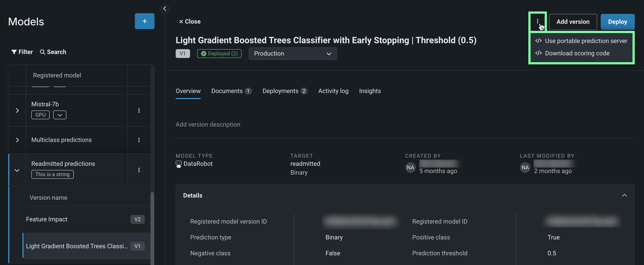Choose Use portable prediction server

point(586,41)
